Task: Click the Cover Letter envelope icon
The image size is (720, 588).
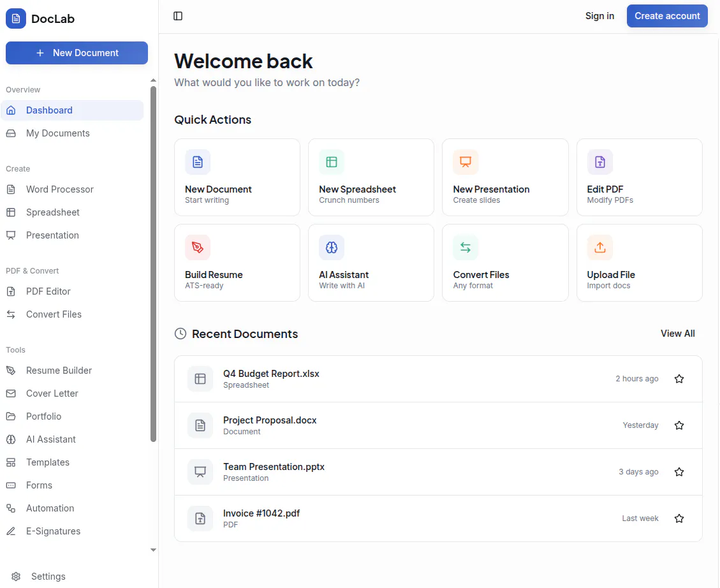Action: point(11,393)
